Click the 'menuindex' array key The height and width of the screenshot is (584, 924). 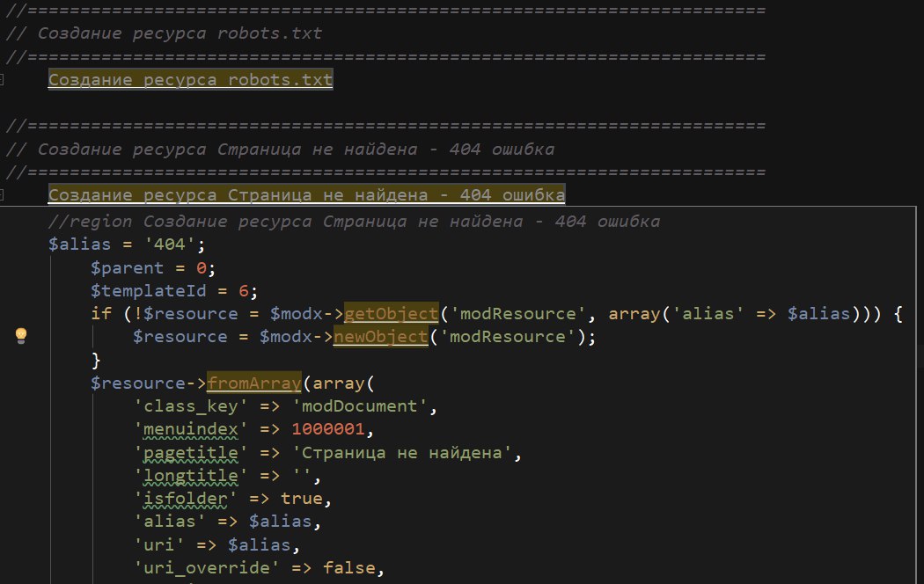click(x=190, y=429)
